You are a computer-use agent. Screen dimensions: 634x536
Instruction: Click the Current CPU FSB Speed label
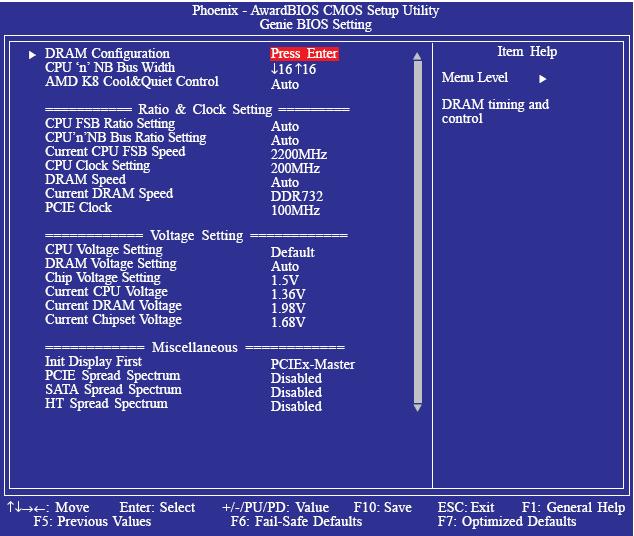pos(115,152)
